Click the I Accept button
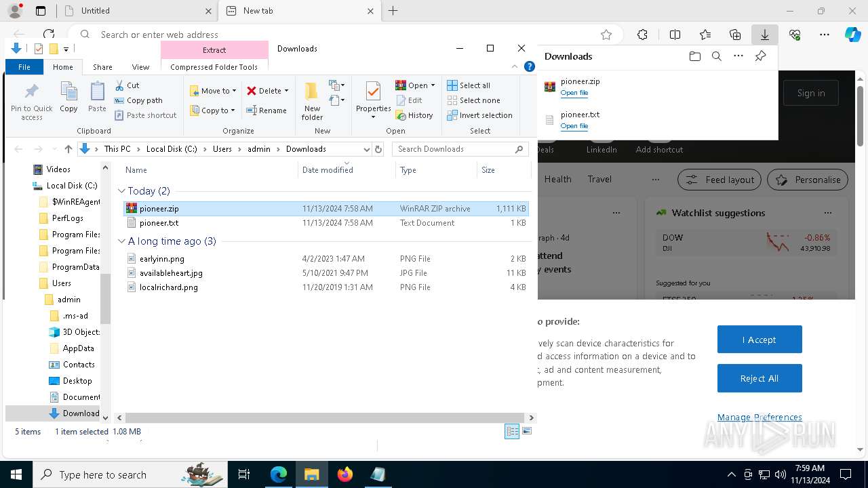 [x=759, y=340]
